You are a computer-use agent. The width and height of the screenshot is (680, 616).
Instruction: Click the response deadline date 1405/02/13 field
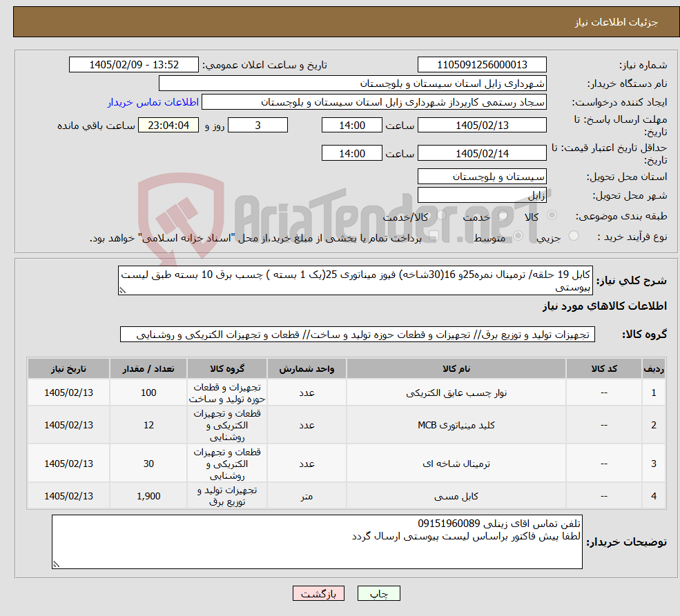482,125
